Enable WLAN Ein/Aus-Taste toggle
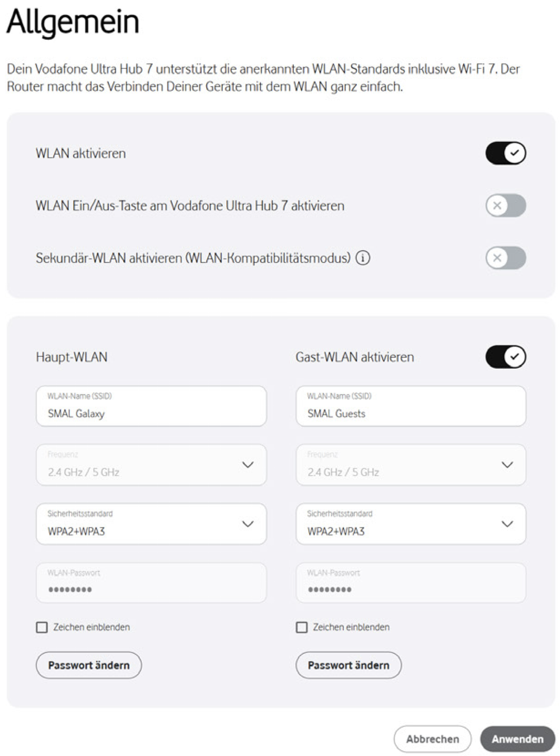 coord(505,206)
